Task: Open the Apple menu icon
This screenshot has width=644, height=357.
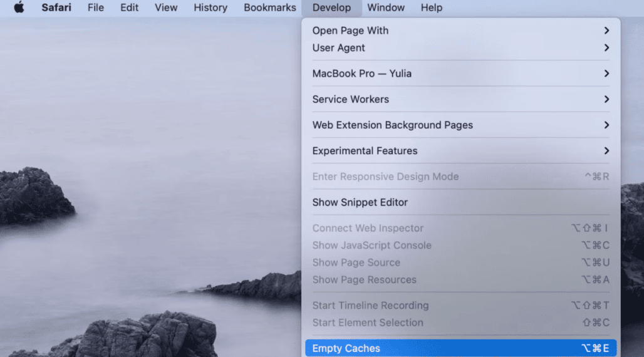Action: (19, 8)
